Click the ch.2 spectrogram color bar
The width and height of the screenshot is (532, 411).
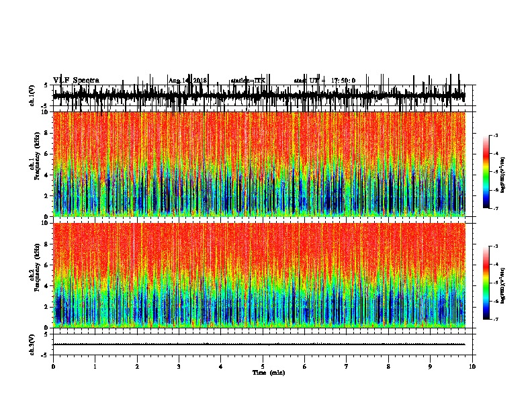pos(486,283)
